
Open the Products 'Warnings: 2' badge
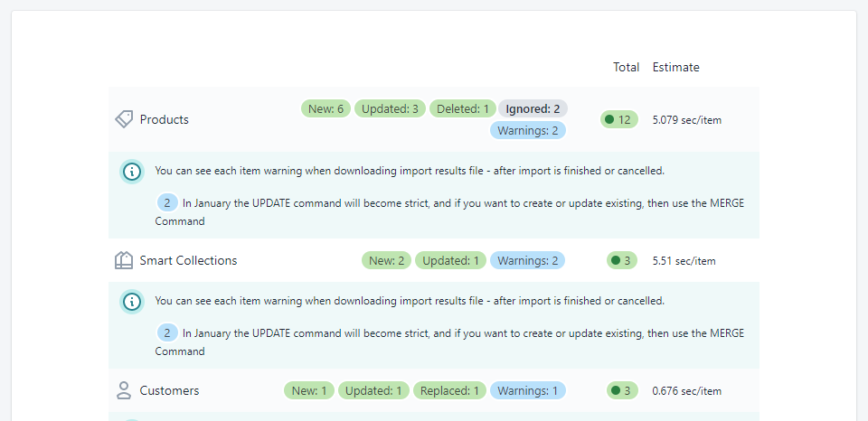coord(528,130)
